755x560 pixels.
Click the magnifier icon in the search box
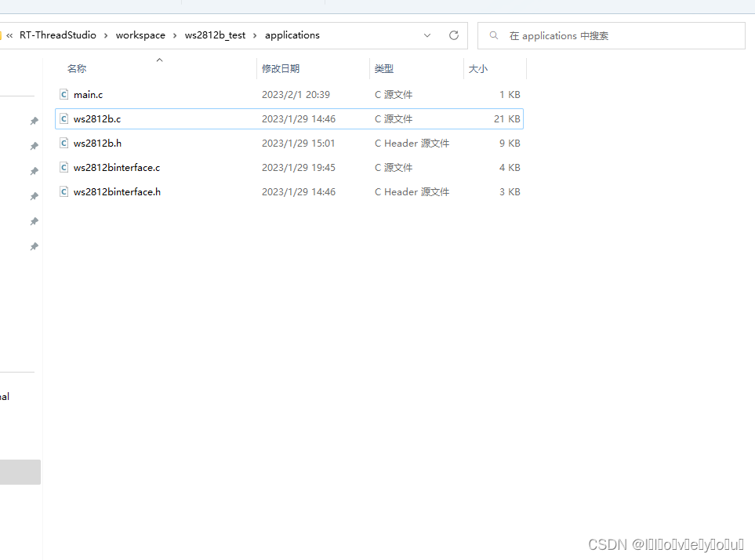click(493, 35)
